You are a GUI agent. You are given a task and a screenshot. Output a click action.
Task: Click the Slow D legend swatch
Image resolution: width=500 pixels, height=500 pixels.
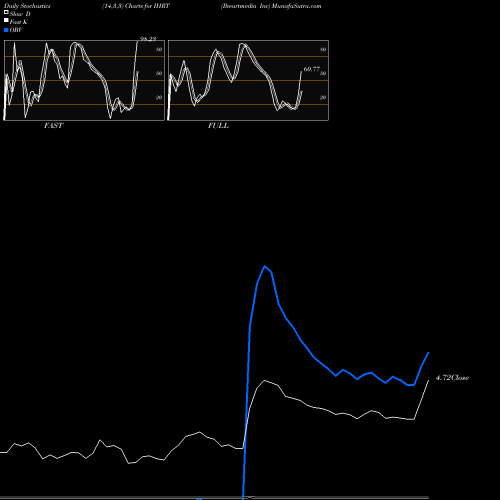pyautogui.click(x=6, y=13)
